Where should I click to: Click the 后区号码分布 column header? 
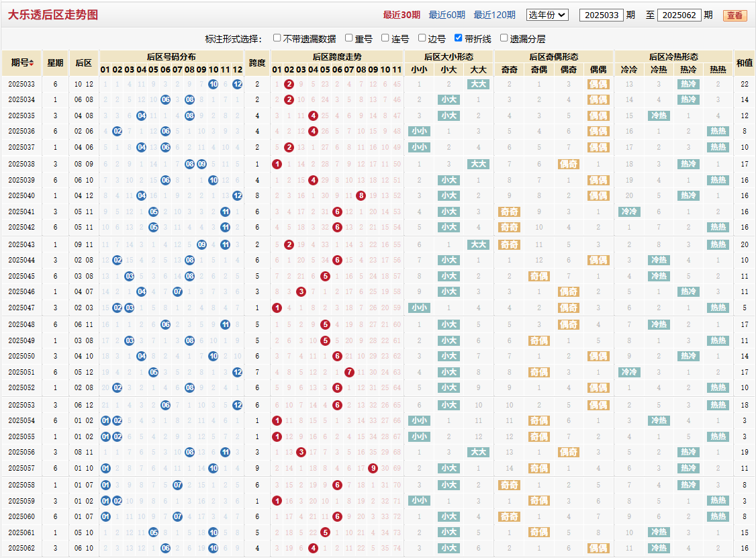(x=171, y=56)
